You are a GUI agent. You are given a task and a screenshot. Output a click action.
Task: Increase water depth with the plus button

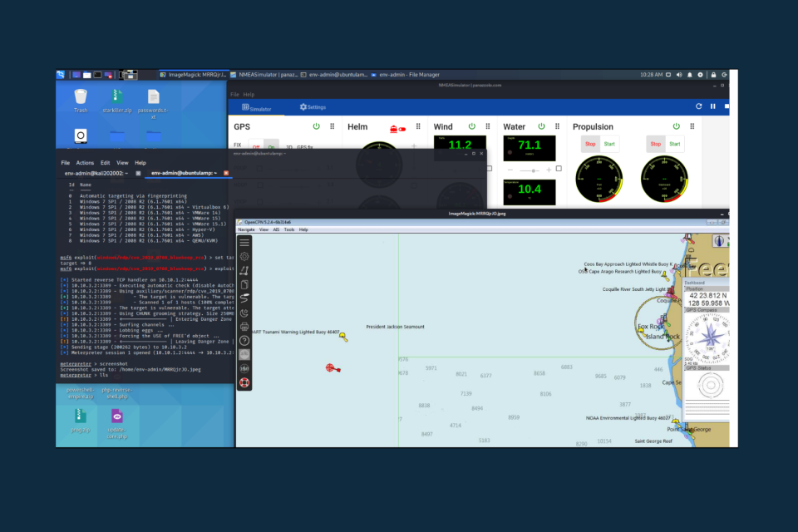tap(549, 170)
